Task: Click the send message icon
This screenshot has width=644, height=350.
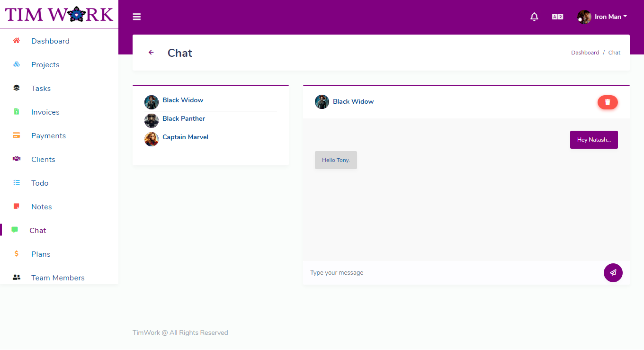Action: coord(613,273)
